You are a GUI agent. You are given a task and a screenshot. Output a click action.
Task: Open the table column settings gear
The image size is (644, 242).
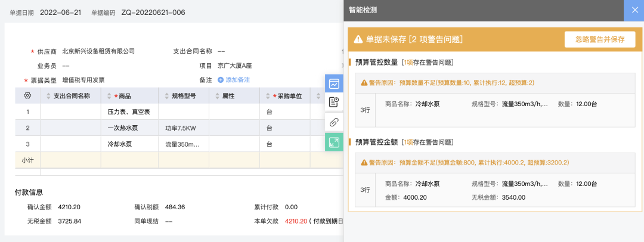click(x=27, y=95)
